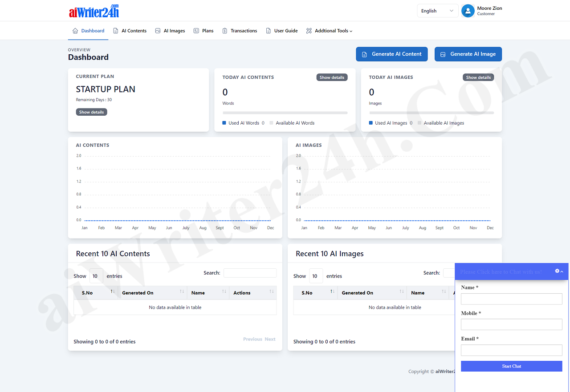Click the Transactions clipboard icon

225,31
